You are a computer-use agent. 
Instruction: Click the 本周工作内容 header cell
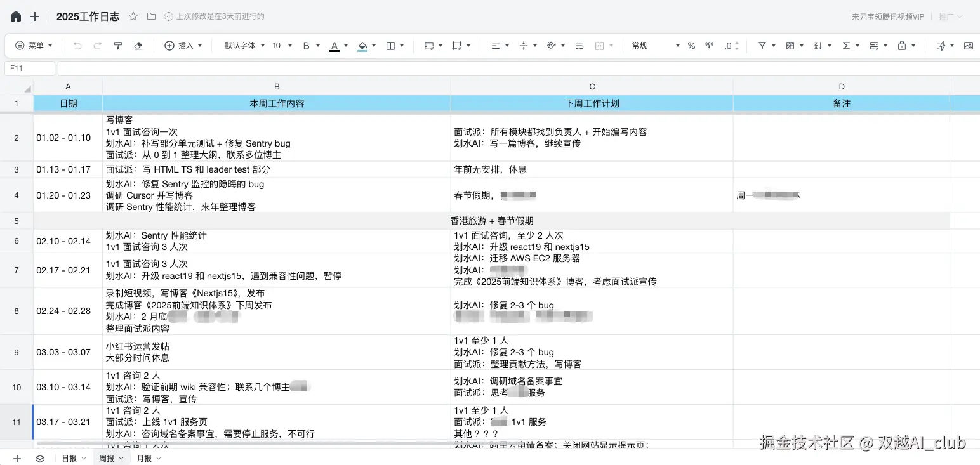coord(277,103)
